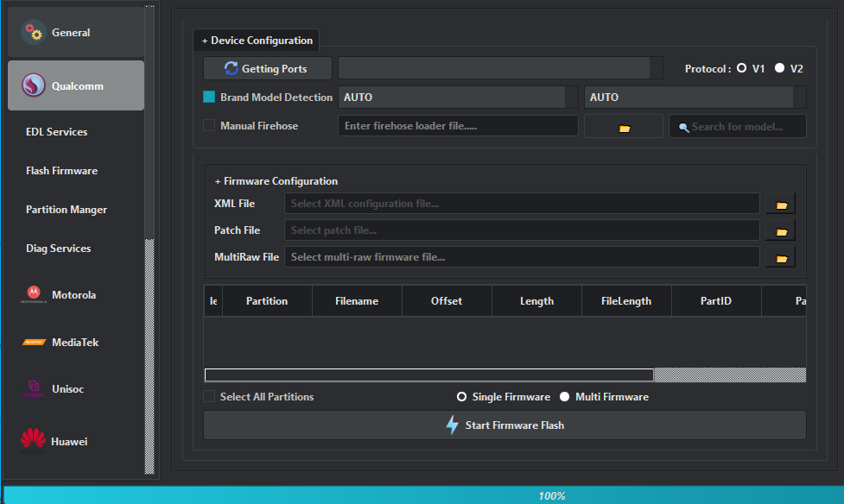
Task: Check Select All Partitions
Action: click(x=209, y=397)
